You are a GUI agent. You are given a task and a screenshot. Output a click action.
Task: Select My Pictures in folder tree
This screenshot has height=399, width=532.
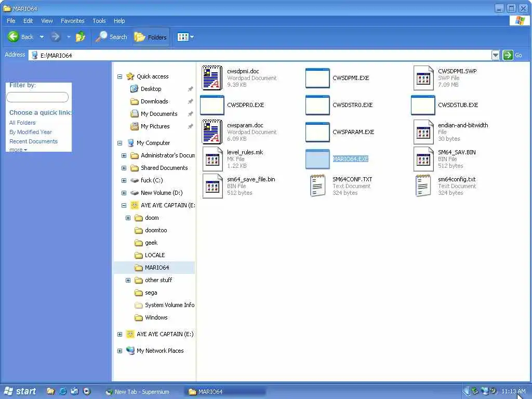pyautogui.click(x=150, y=126)
